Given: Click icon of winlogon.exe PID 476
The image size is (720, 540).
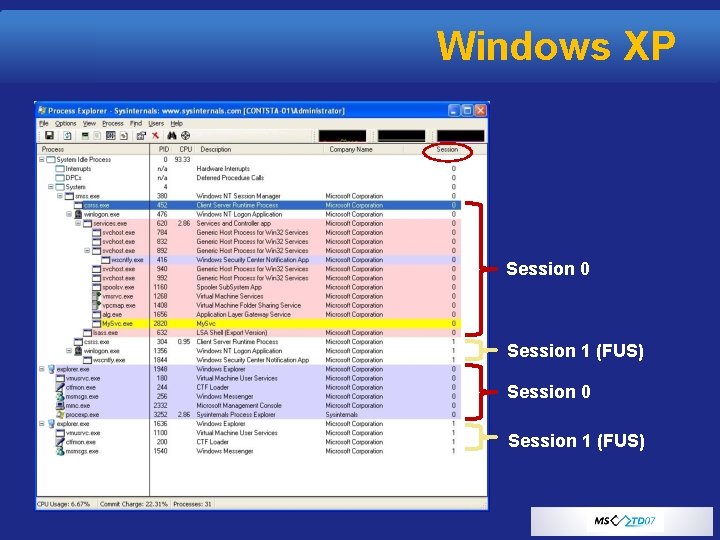Looking at the screenshot, I should (79, 214).
